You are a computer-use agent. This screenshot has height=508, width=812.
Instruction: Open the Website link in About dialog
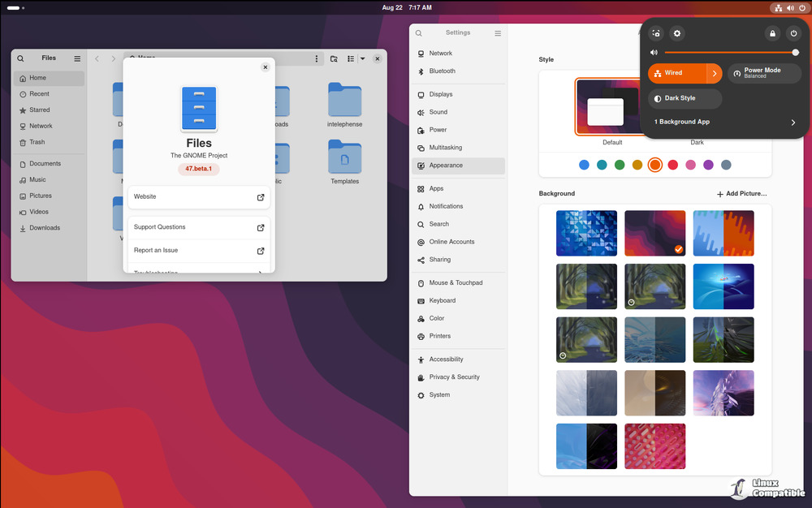point(198,197)
